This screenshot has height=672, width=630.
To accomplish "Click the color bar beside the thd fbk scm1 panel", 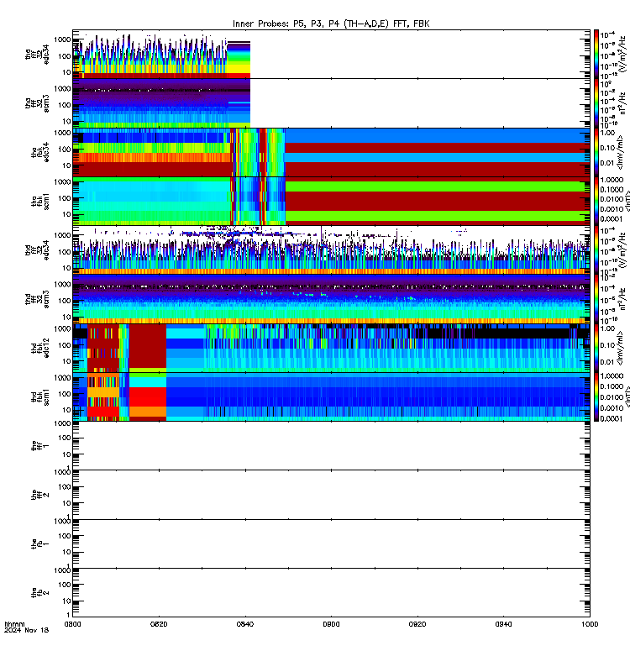I will pos(596,396).
